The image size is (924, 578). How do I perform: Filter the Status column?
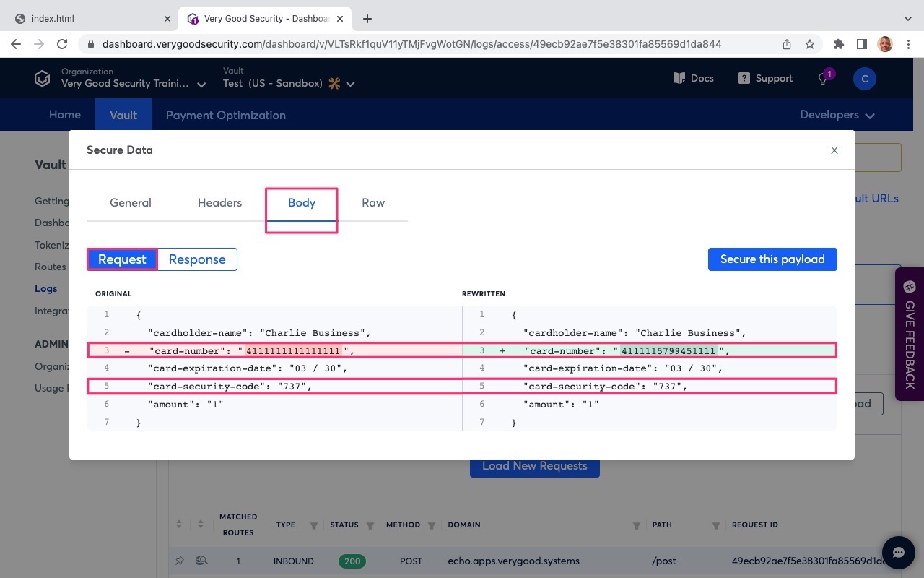click(x=370, y=525)
